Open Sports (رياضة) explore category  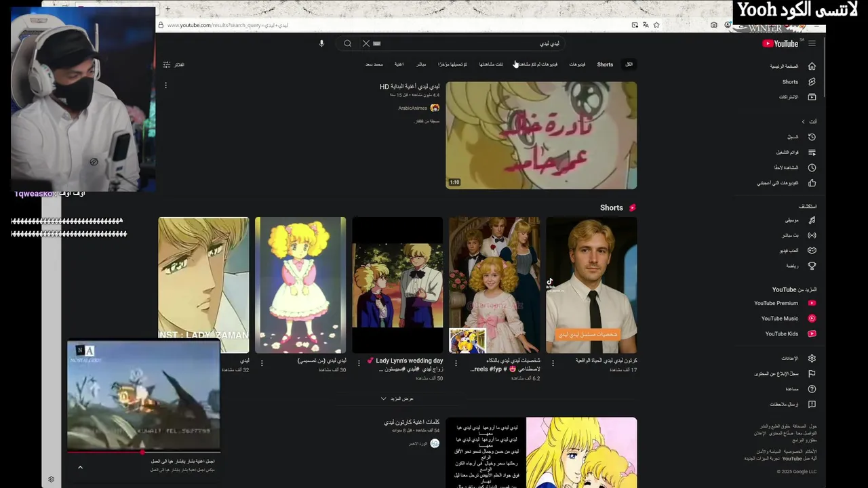(800, 266)
